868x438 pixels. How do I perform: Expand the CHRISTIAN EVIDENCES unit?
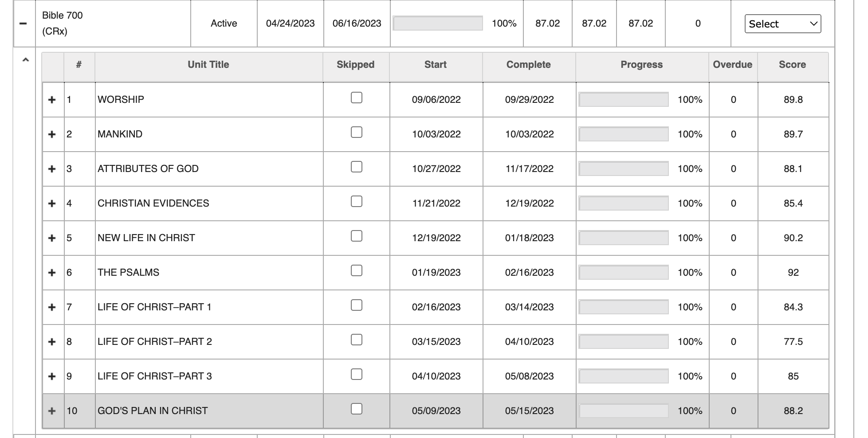pos(52,203)
